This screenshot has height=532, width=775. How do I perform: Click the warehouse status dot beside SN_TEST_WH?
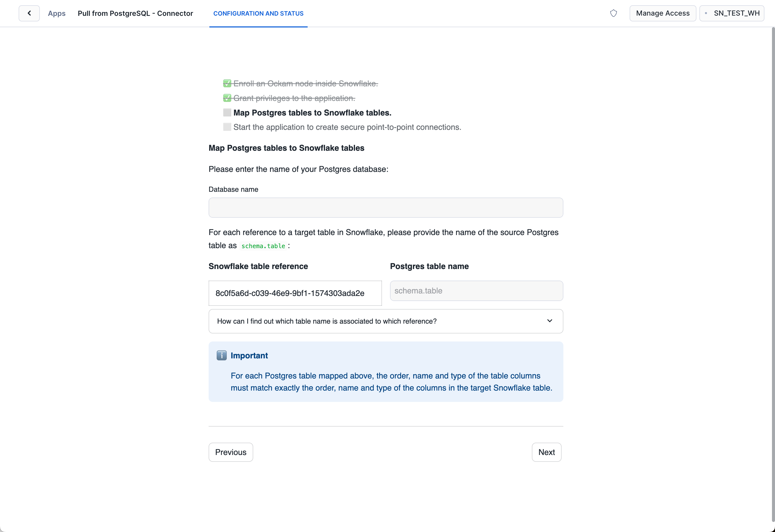(x=706, y=13)
